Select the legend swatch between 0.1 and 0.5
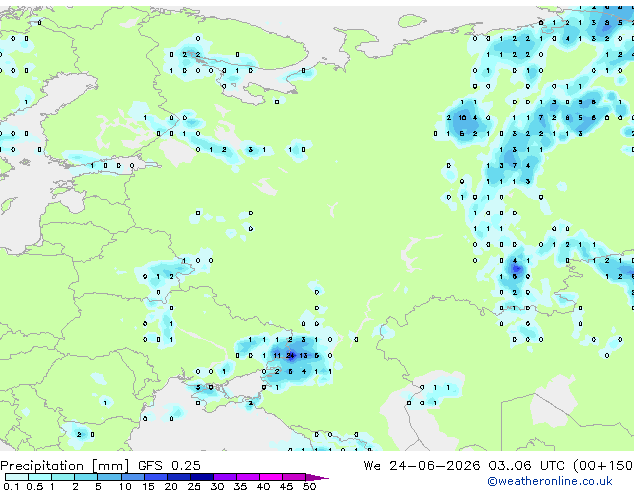The height and width of the screenshot is (490, 634). [17, 477]
